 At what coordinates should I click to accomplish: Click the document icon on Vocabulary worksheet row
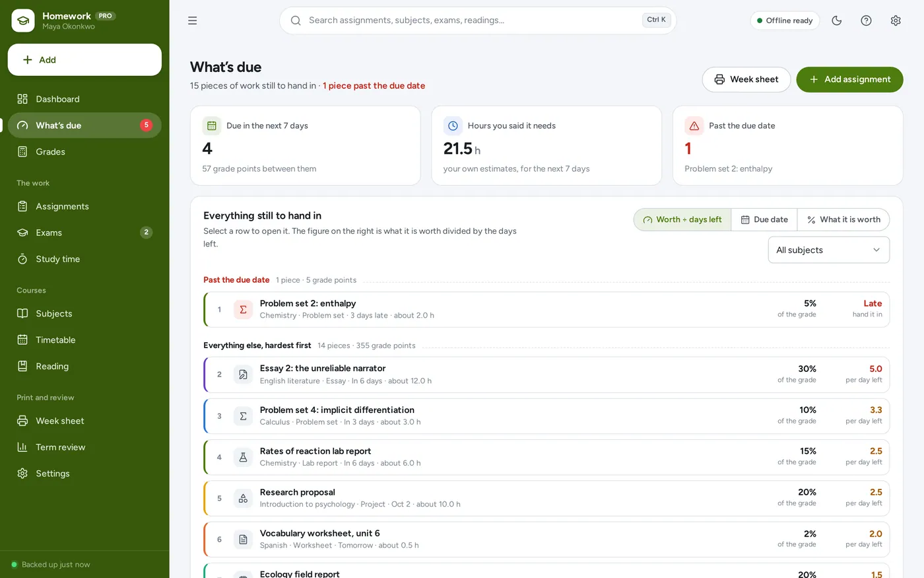click(x=243, y=539)
